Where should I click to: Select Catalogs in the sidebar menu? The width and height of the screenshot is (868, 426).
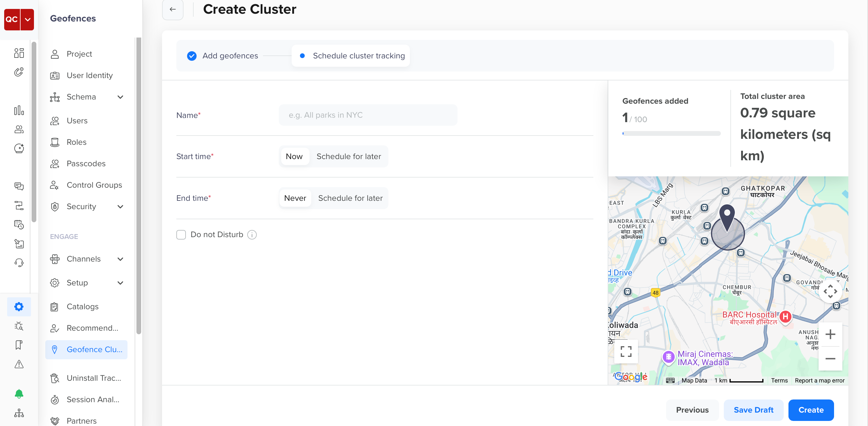pos(83,306)
